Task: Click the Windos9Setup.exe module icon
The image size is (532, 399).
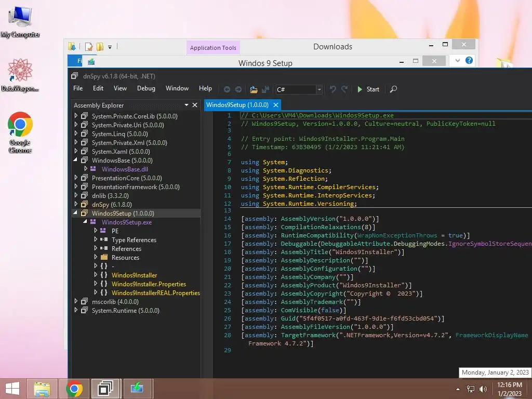Action: 93,221
